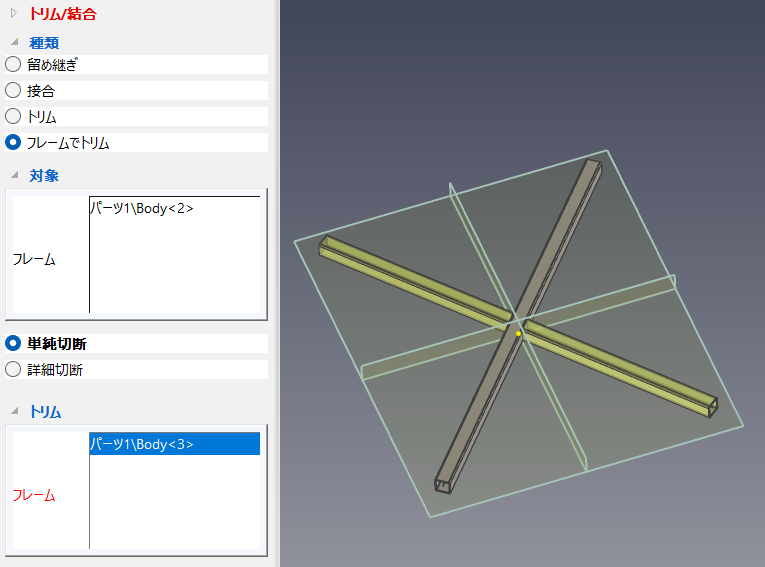Select パーツ1\Body<2> in target frame list

141,208
